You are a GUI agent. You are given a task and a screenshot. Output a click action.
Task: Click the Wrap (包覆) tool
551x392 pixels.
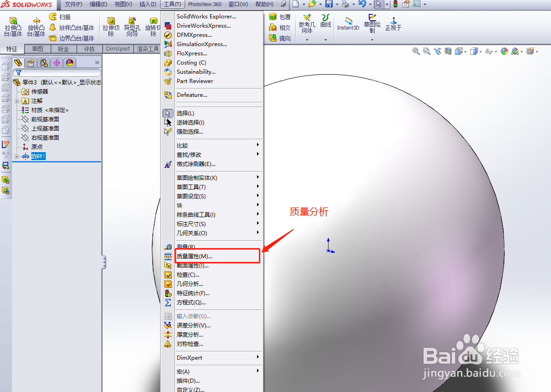[x=280, y=17]
